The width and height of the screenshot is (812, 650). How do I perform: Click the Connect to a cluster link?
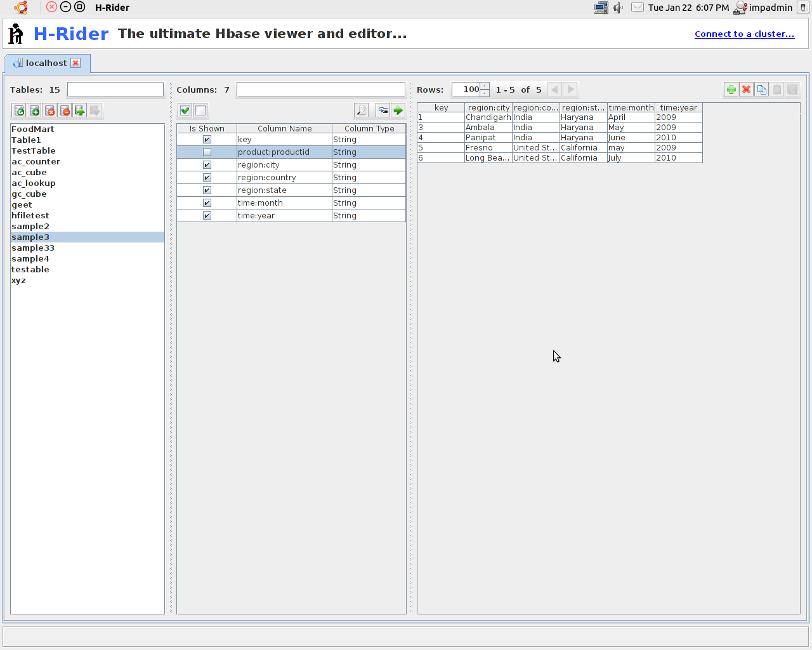pos(744,34)
